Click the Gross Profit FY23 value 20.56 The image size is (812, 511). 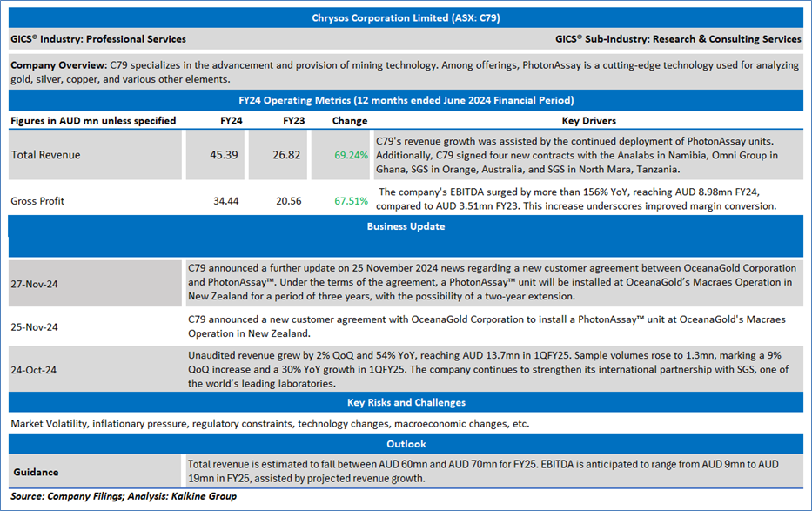pos(288,201)
